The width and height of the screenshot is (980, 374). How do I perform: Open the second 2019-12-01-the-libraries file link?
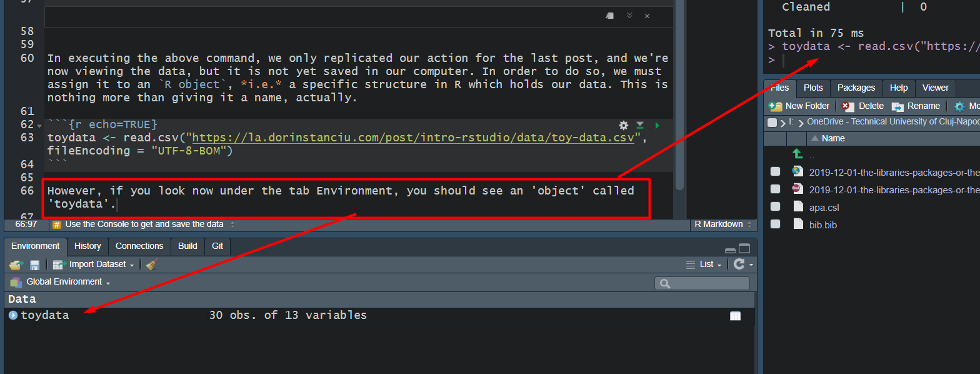tap(894, 190)
